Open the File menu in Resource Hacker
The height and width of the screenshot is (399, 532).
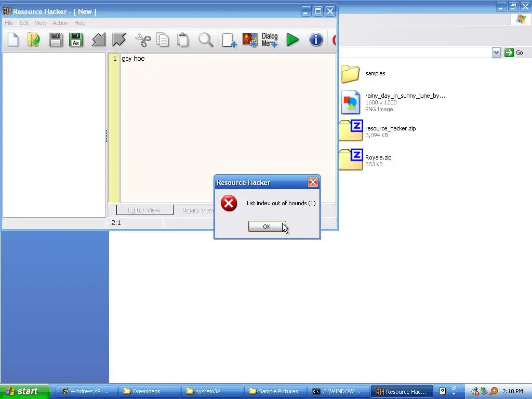(x=9, y=23)
